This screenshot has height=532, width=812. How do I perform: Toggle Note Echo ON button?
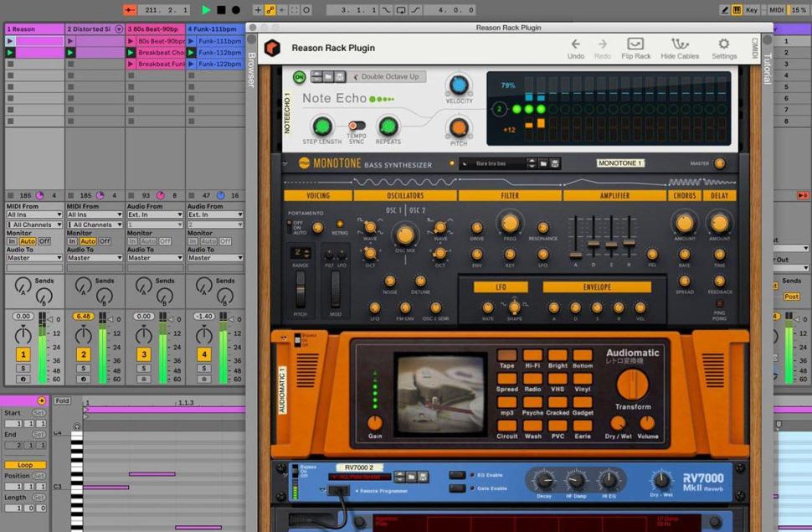tap(299, 77)
